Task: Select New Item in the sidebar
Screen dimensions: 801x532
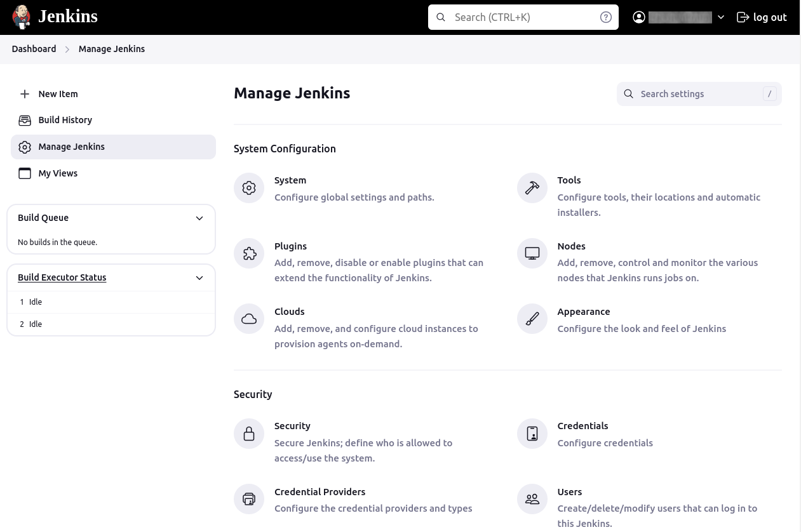Action: 58,94
